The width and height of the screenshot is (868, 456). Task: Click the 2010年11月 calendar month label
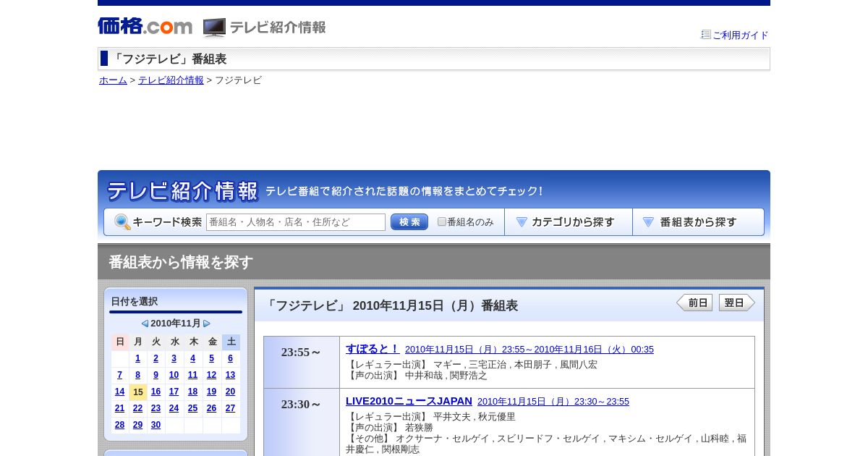point(176,324)
